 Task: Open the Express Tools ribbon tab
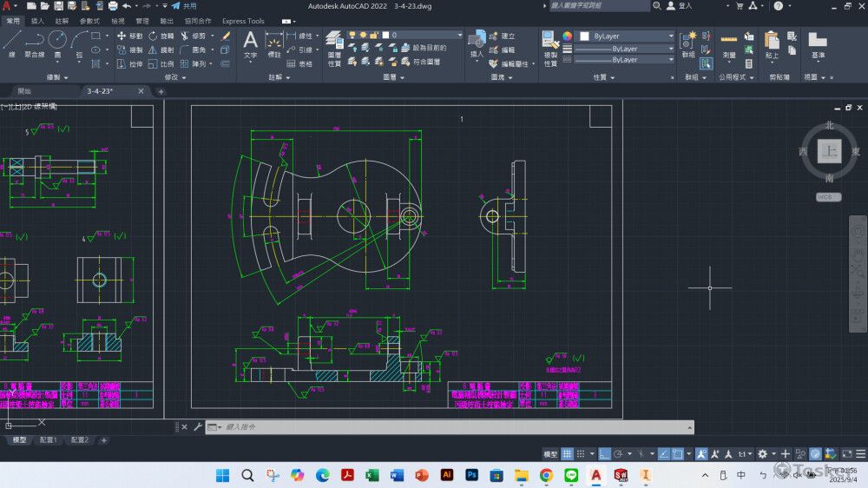[x=243, y=21]
